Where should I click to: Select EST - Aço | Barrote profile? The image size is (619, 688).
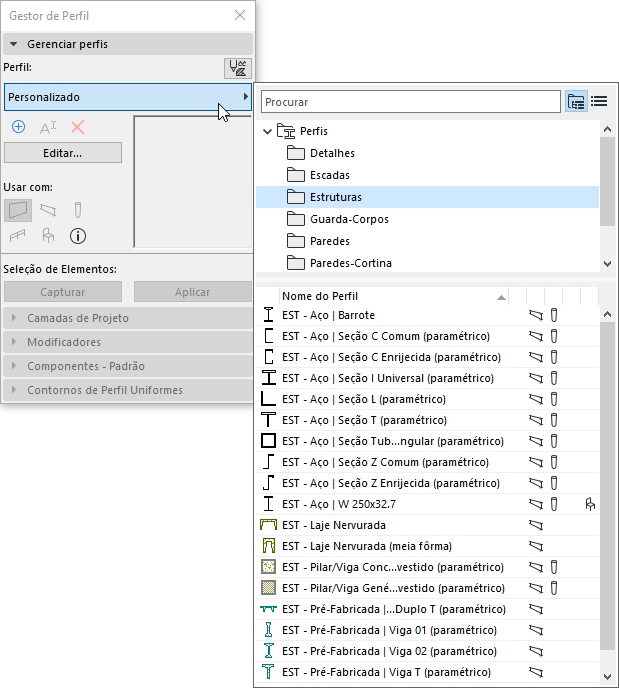point(427,315)
